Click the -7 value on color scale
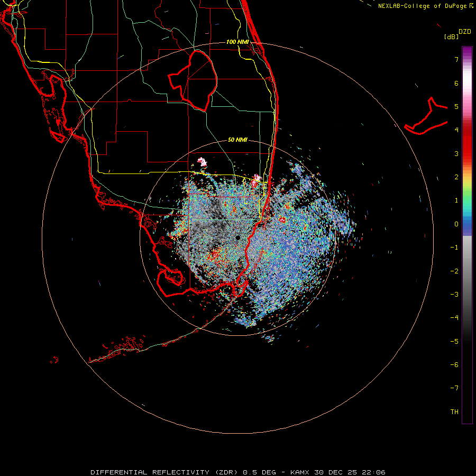The width and height of the screenshot is (476, 476). pos(454,388)
